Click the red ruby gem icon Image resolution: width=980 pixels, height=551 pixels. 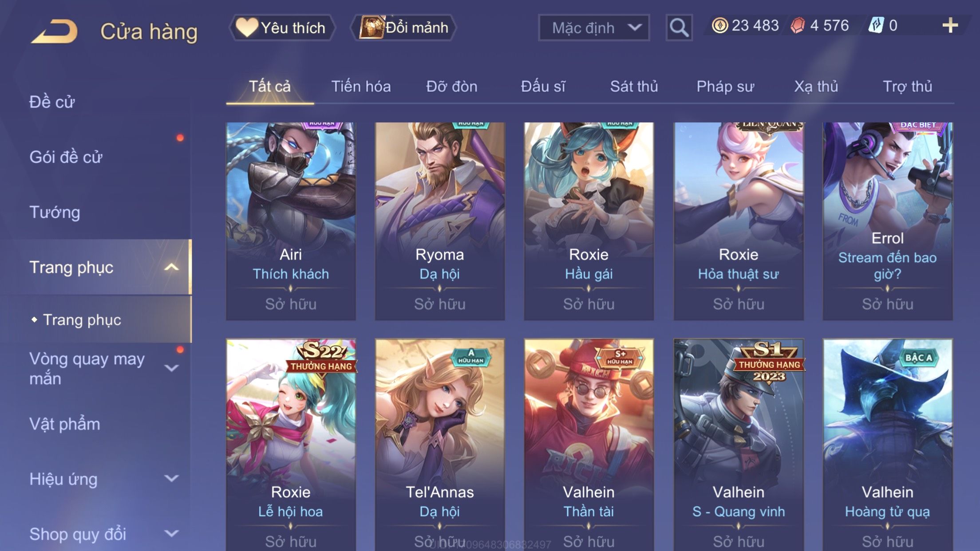tap(798, 26)
